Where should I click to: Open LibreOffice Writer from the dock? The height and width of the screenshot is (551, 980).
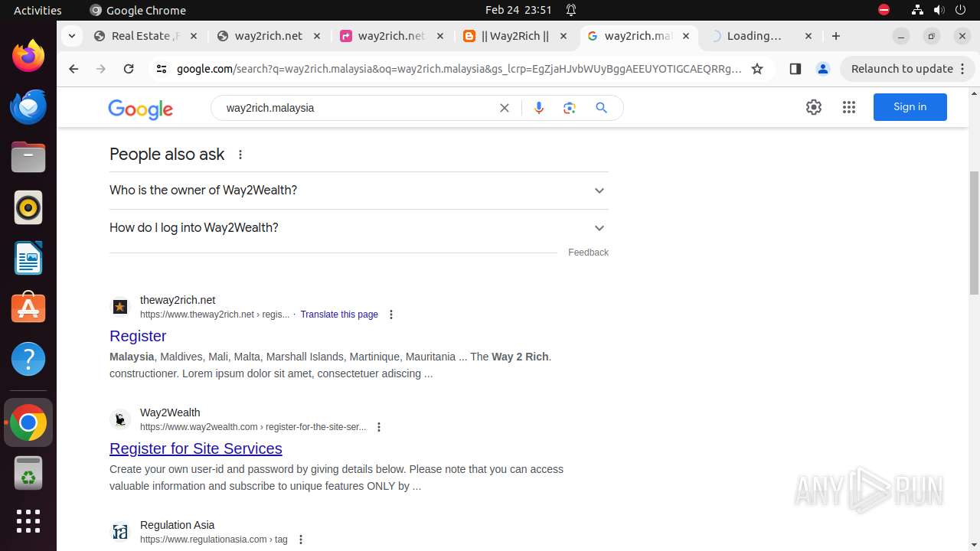(28, 258)
